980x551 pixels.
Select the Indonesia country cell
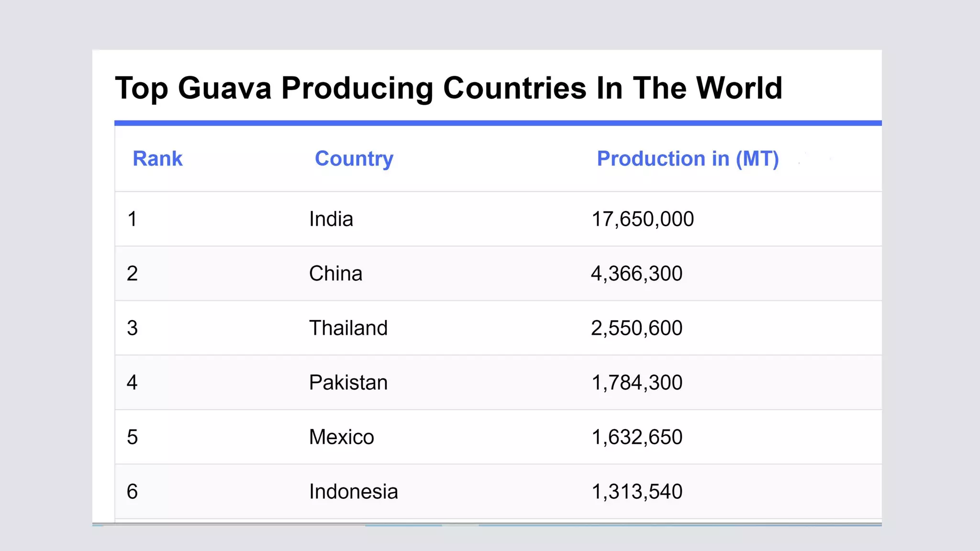click(353, 492)
